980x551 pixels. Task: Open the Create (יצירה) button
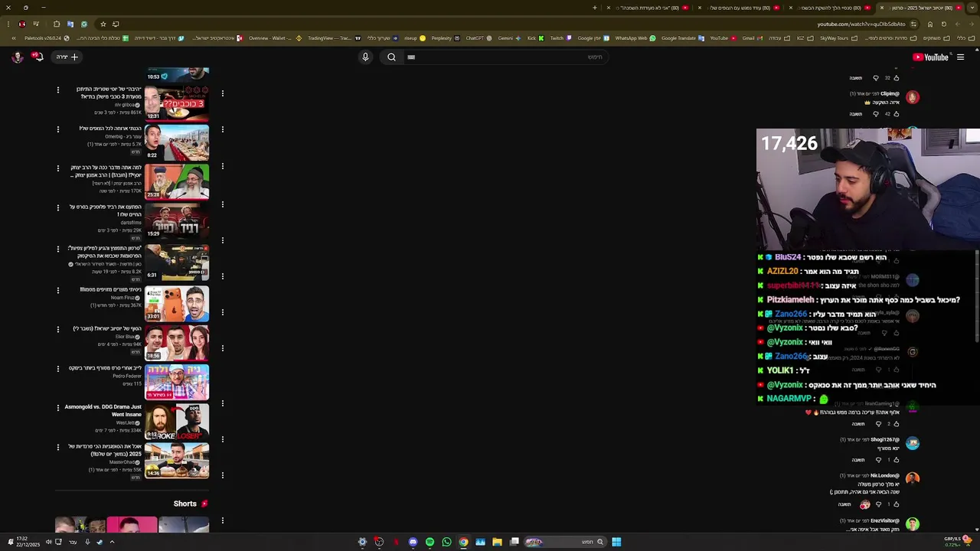(67, 57)
